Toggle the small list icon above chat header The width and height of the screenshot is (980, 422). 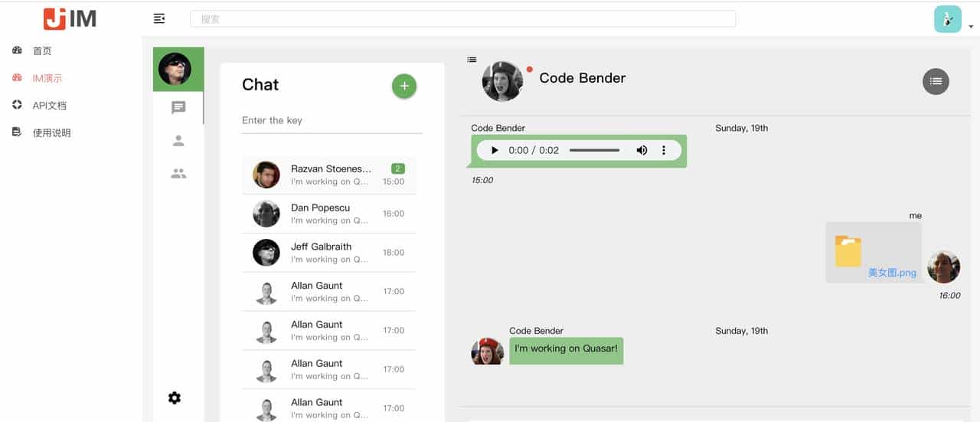(472, 60)
